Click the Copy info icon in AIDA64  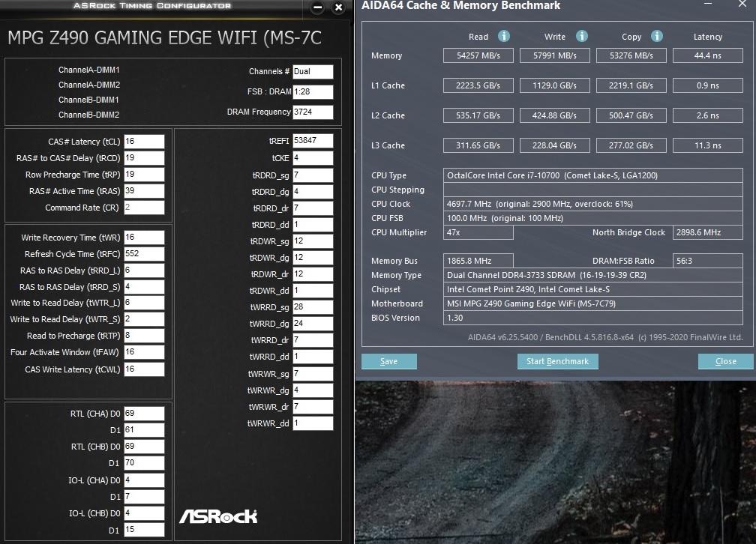[657, 36]
